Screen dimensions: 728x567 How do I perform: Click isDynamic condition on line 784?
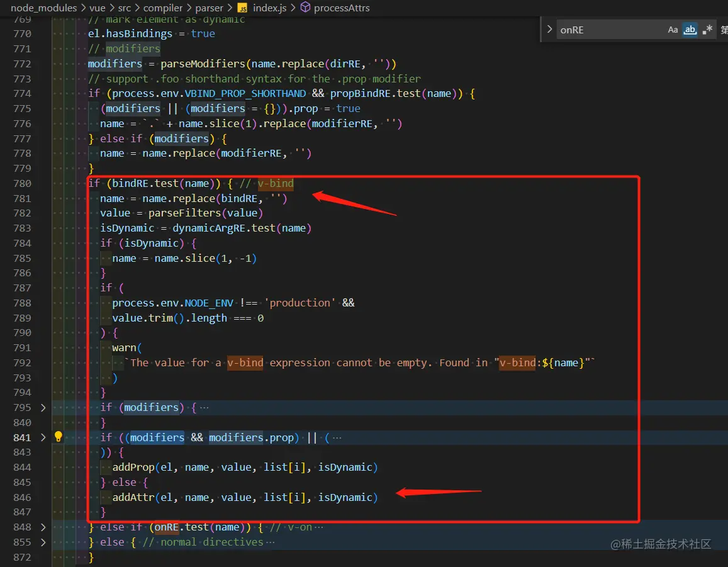pyautogui.click(x=152, y=244)
